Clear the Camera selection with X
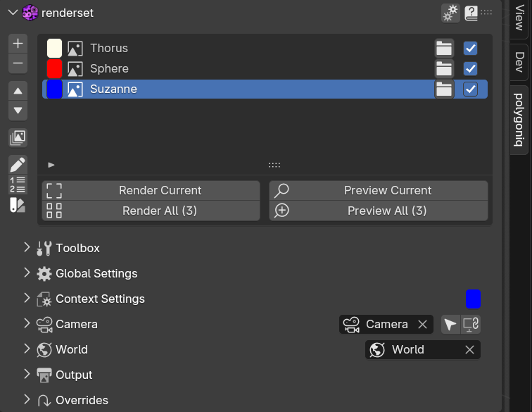532x412 pixels. point(422,325)
